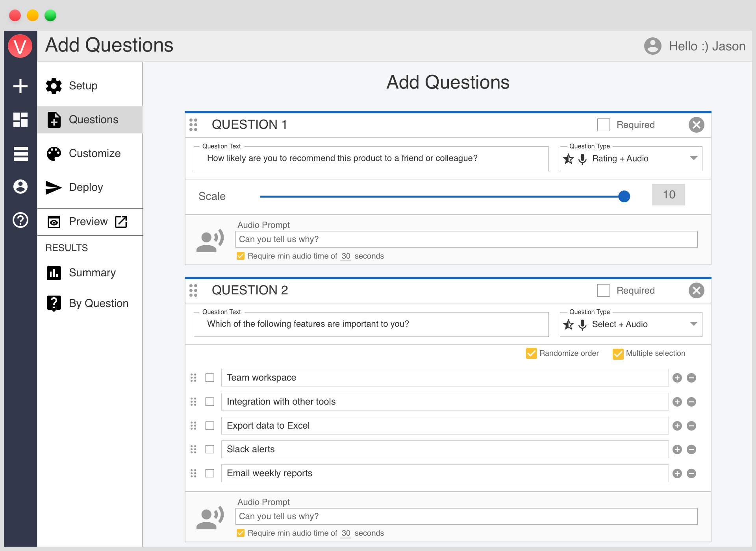Expand Question 2 Select + Audio dropdown
This screenshot has width=756, height=551.
click(693, 324)
